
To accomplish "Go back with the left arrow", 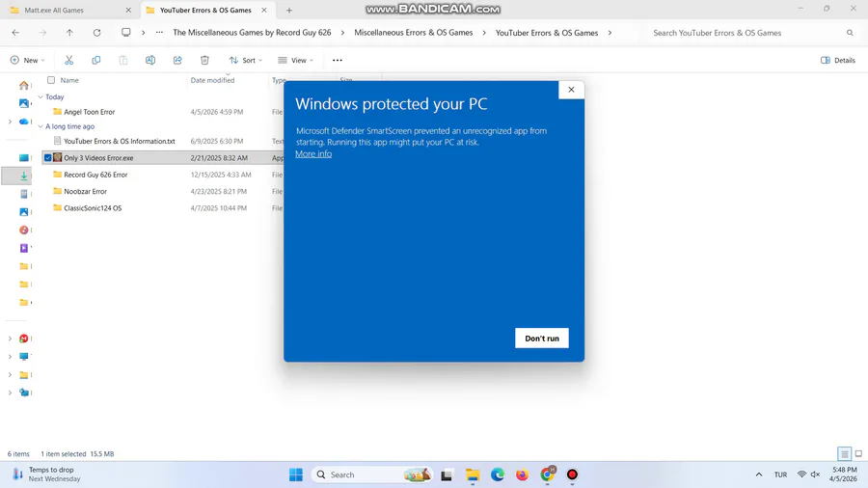I will click(x=15, y=33).
